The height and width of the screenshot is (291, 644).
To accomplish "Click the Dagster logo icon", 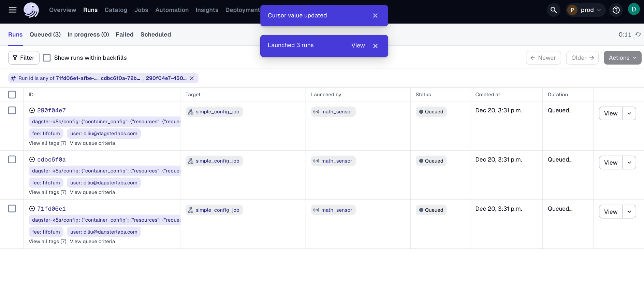I will [x=31, y=10].
